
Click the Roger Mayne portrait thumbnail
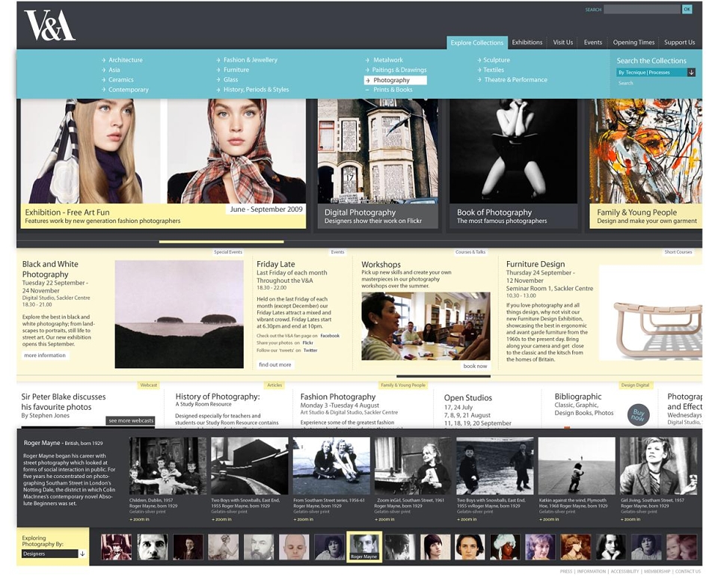[364, 547]
